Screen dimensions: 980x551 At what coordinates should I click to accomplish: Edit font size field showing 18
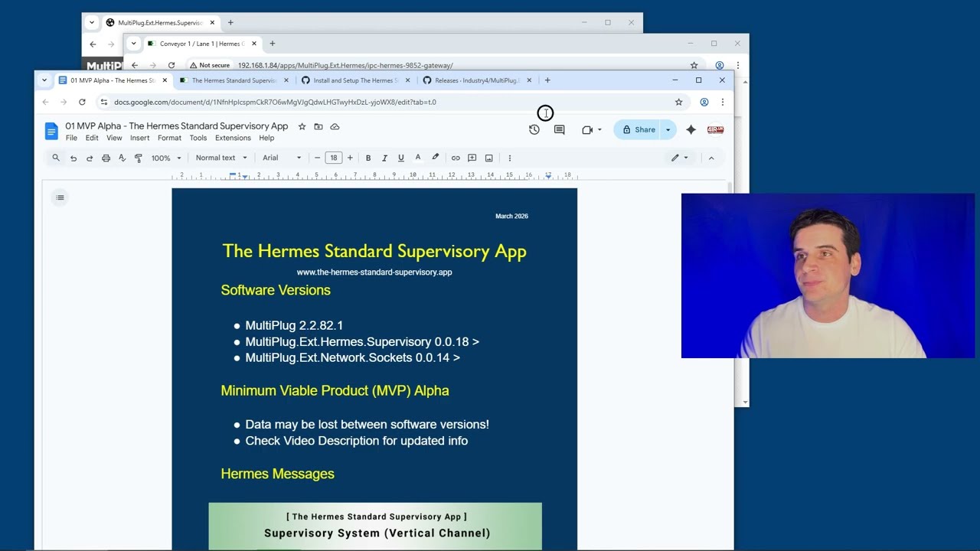[x=334, y=158]
